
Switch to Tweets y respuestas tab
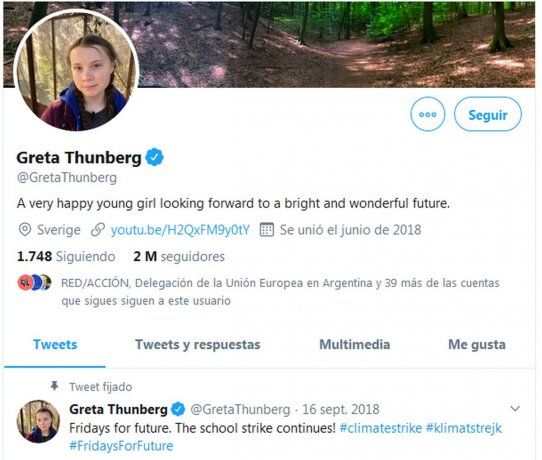[197, 344]
